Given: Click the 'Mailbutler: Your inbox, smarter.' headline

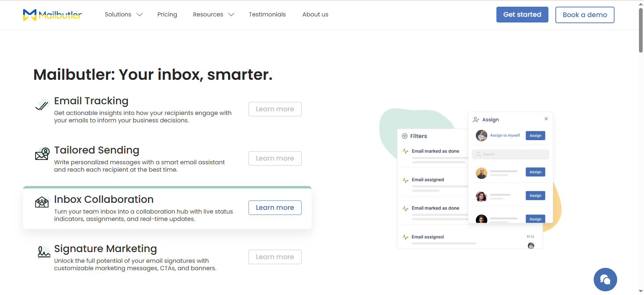Looking at the screenshot, I should 153,74.
